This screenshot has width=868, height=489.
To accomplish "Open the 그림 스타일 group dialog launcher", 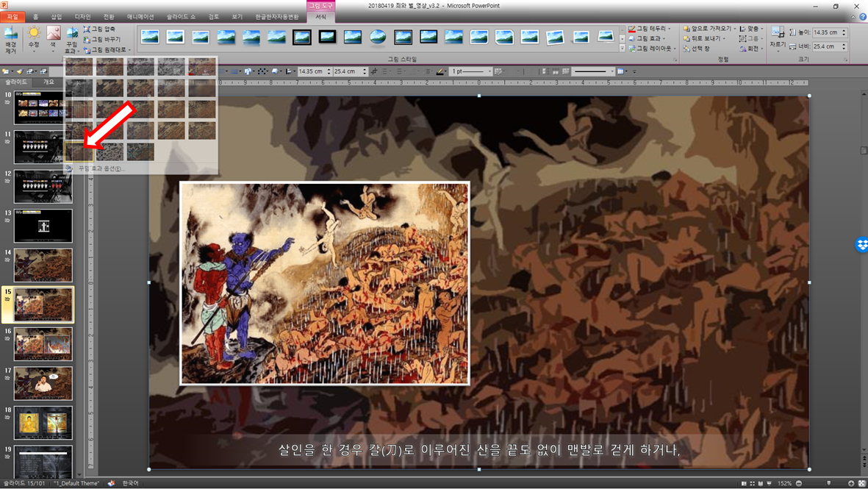I will click(x=675, y=60).
